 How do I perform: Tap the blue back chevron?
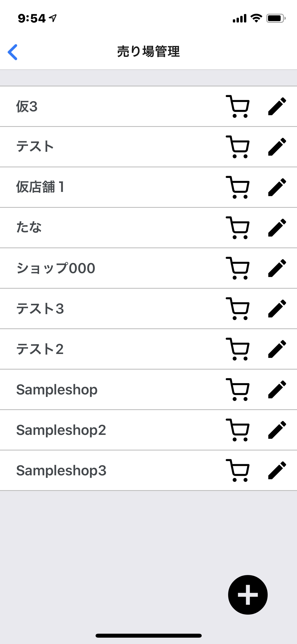pyautogui.click(x=13, y=52)
